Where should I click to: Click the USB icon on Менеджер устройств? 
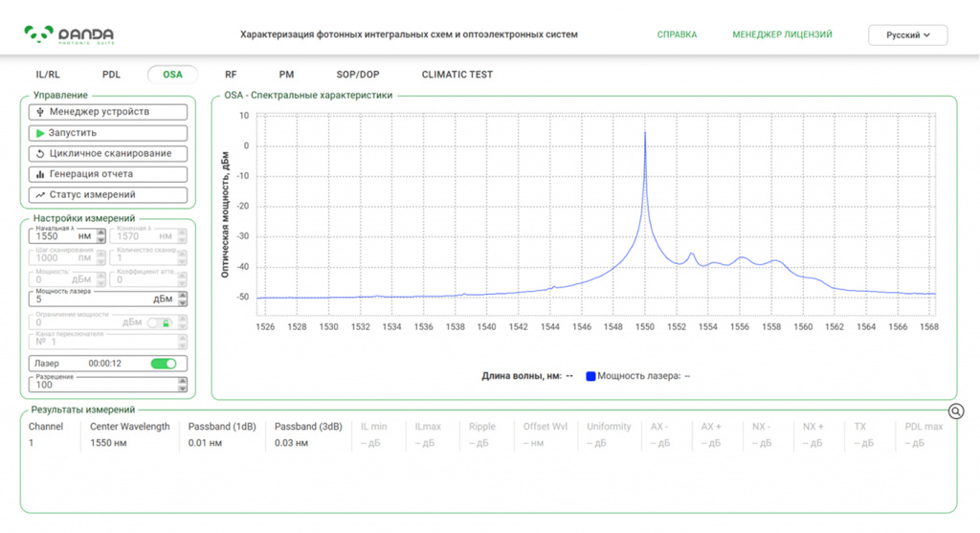(40, 112)
